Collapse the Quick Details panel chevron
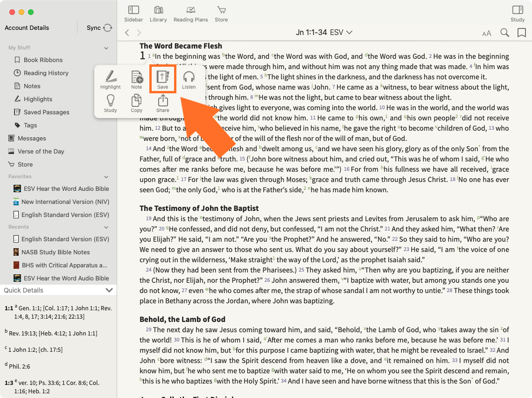 coord(109,290)
